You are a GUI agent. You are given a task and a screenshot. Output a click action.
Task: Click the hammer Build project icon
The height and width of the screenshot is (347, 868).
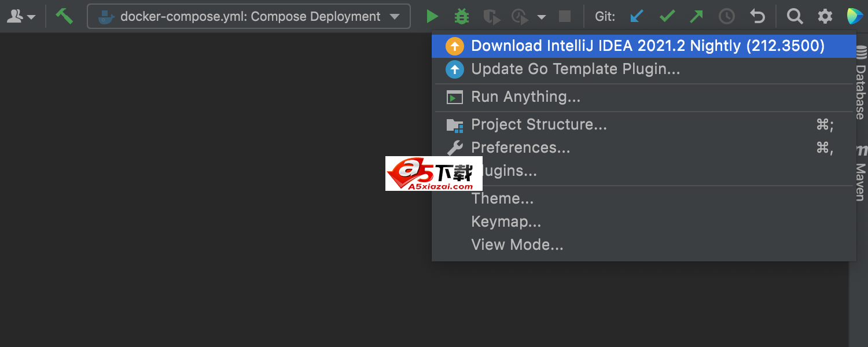(x=64, y=16)
